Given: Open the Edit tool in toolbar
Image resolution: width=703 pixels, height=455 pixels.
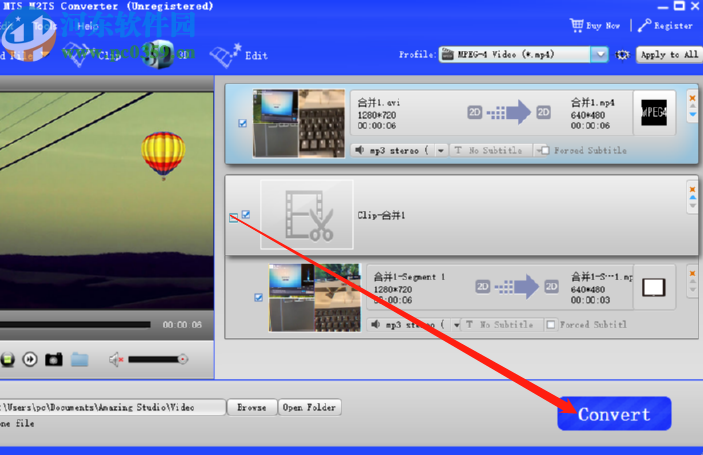Looking at the screenshot, I should pos(239,55).
